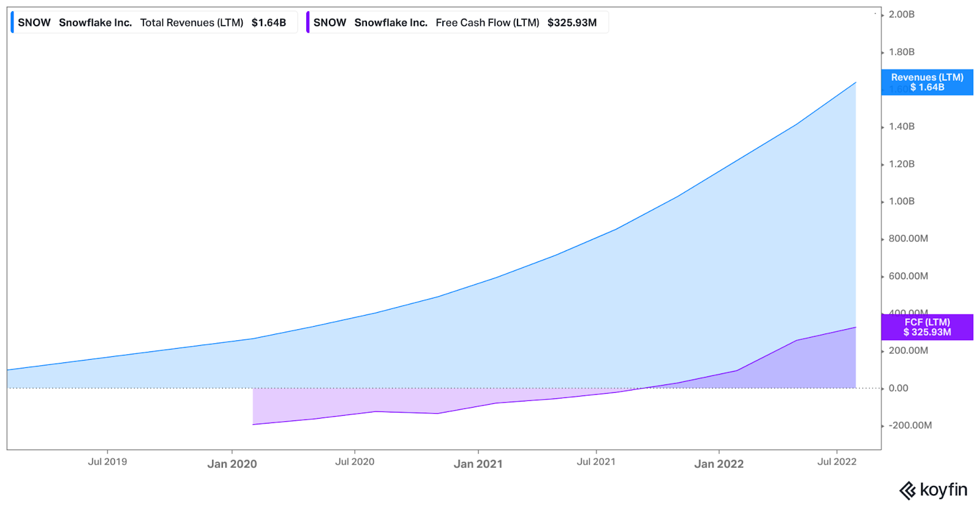The image size is (980, 507).
Task: Click the 1.40B y-axis value
Action: (x=902, y=126)
